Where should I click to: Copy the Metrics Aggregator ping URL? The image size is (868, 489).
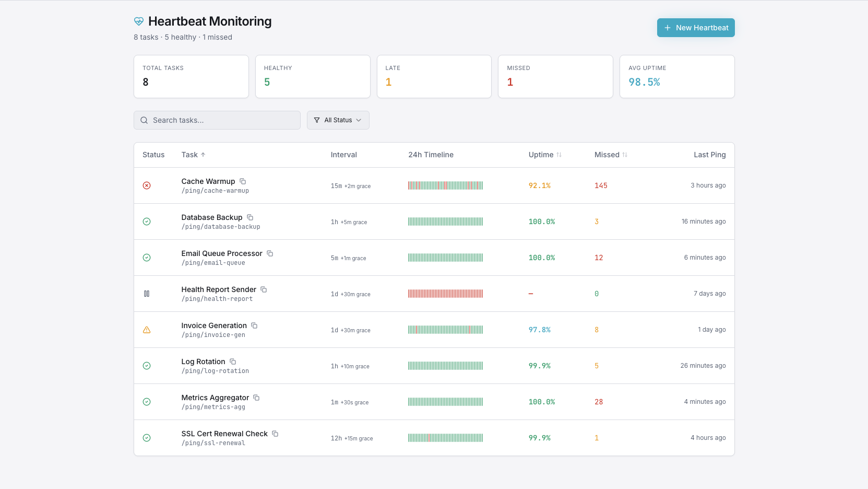[x=256, y=398]
